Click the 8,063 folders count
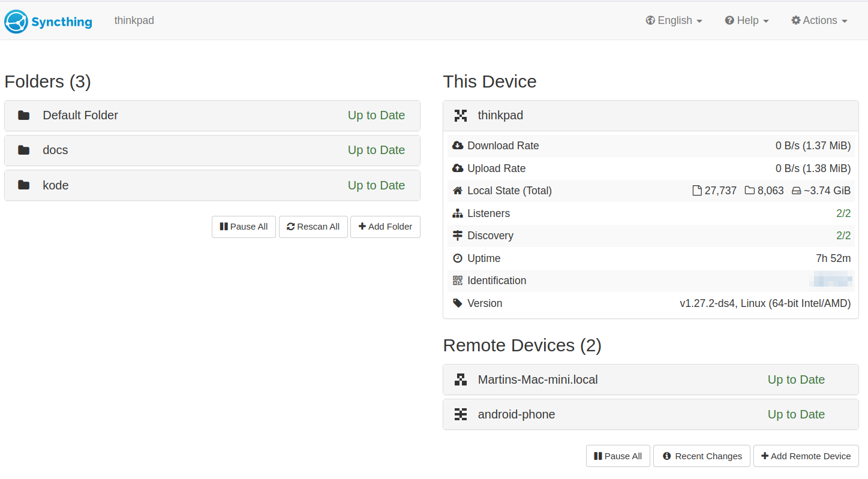 (x=771, y=191)
